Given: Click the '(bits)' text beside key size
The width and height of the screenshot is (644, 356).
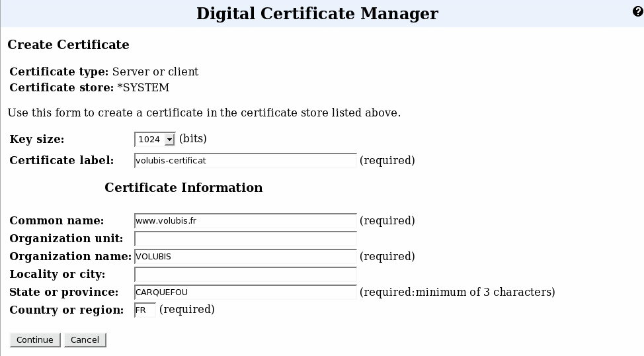Looking at the screenshot, I should 193,139.
